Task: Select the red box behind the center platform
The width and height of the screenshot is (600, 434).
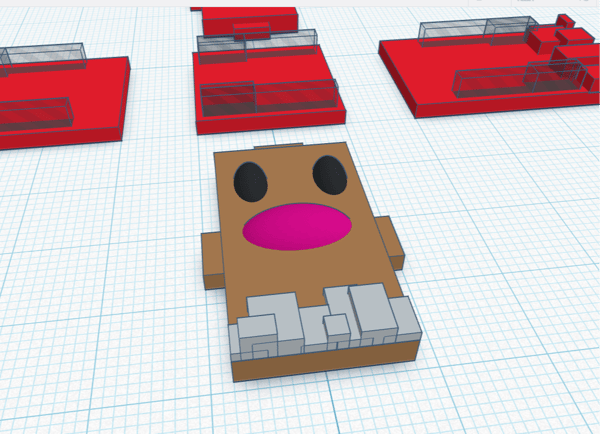Action: pos(251,21)
